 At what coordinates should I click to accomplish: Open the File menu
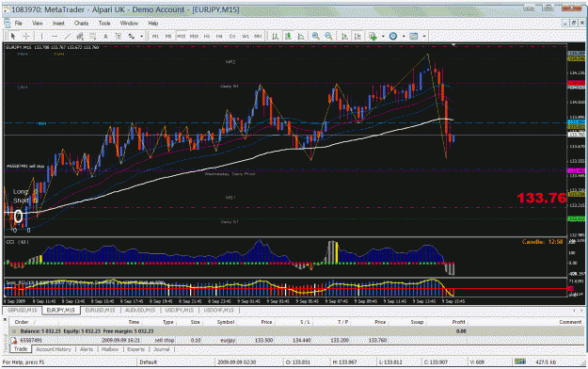coord(19,24)
